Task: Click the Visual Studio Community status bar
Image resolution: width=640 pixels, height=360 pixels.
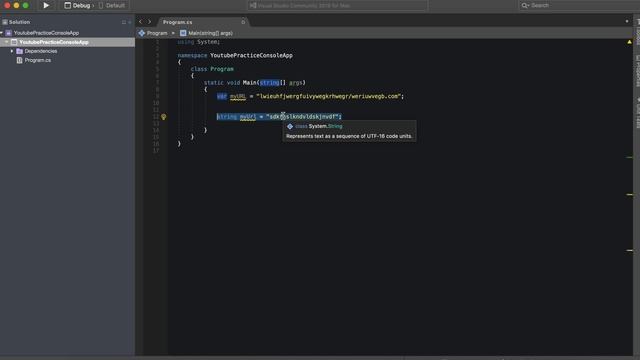Action: (337, 5)
